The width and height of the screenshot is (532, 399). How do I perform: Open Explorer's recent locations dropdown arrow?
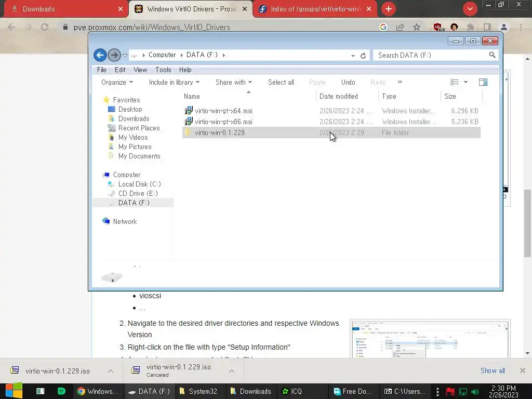coord(125,55)
